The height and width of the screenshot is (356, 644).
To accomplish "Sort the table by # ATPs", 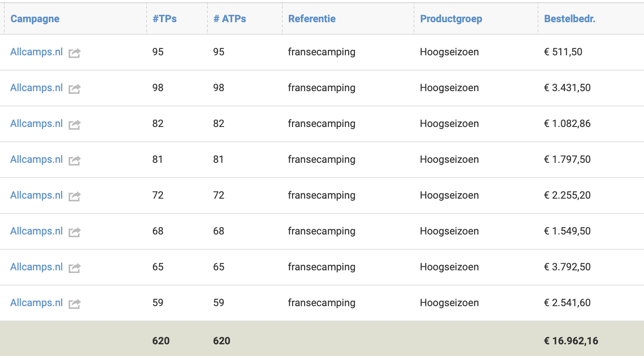I will point(230,19).
